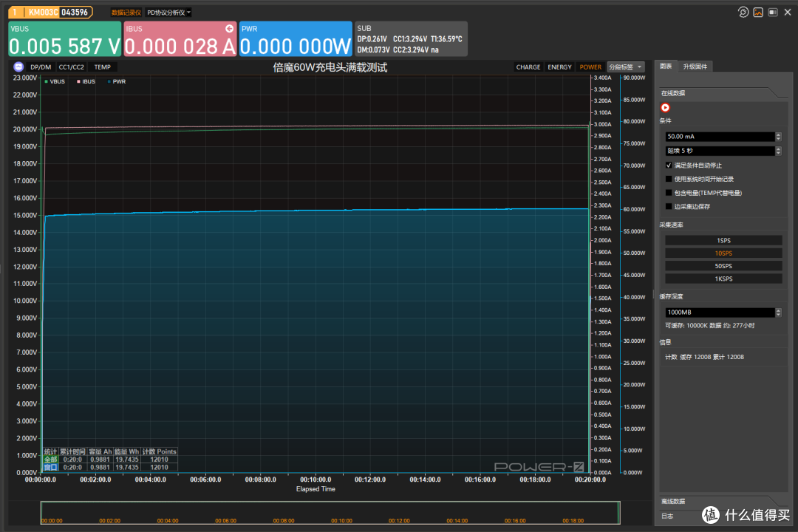Set sampling rate to 50SPS

[723, 266]
